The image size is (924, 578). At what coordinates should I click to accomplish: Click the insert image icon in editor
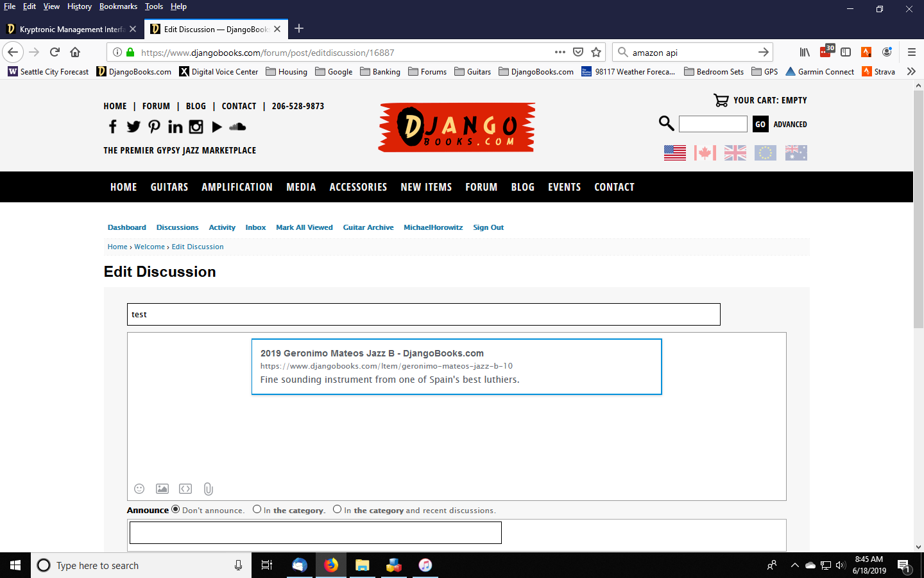point(162,489)
